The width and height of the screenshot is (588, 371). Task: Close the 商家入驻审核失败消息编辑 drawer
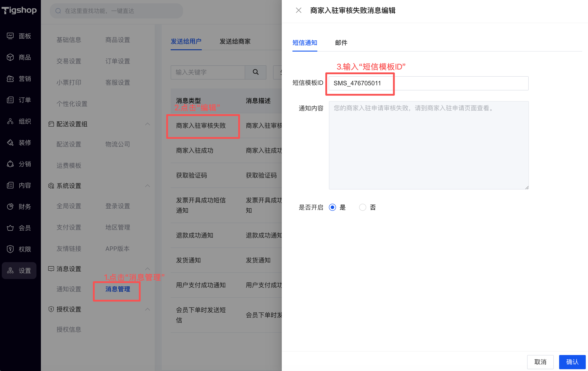298,10
